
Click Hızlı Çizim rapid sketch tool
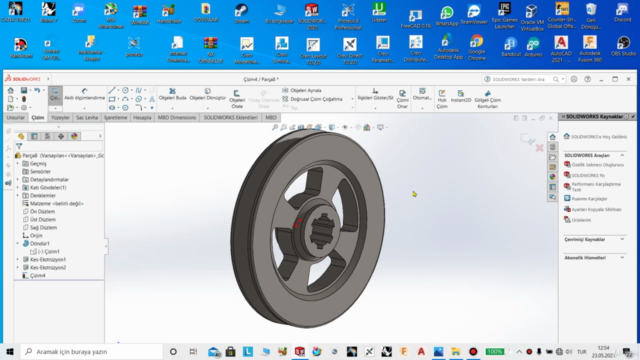point(442,99)
